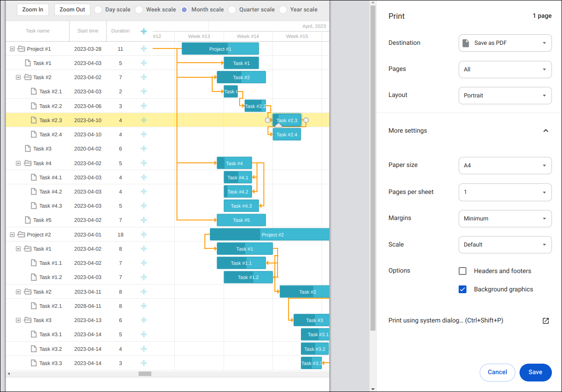Screen dimensions: 562x392
Task: Click the plus icon beside the Duration header
Action: pos(144,31)
